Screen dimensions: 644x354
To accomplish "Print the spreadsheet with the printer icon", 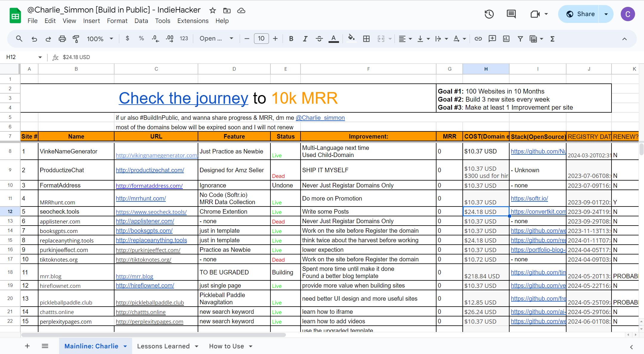I will tap(62, 39).
